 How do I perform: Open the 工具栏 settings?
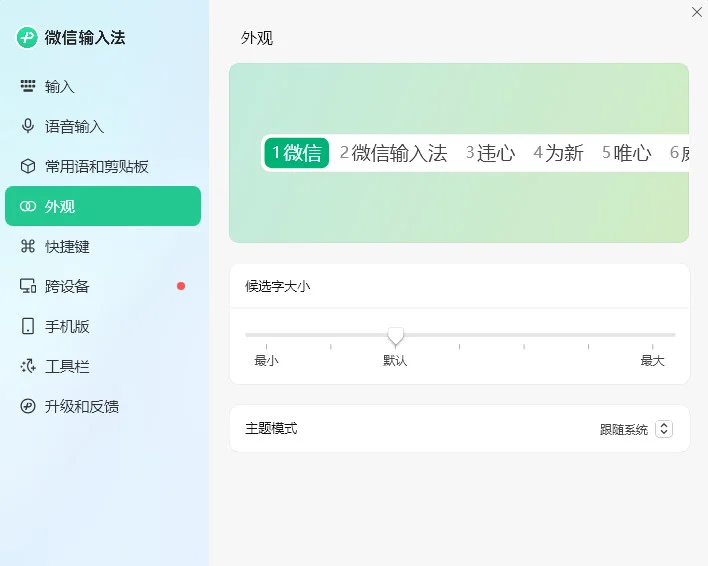point(103,366)
